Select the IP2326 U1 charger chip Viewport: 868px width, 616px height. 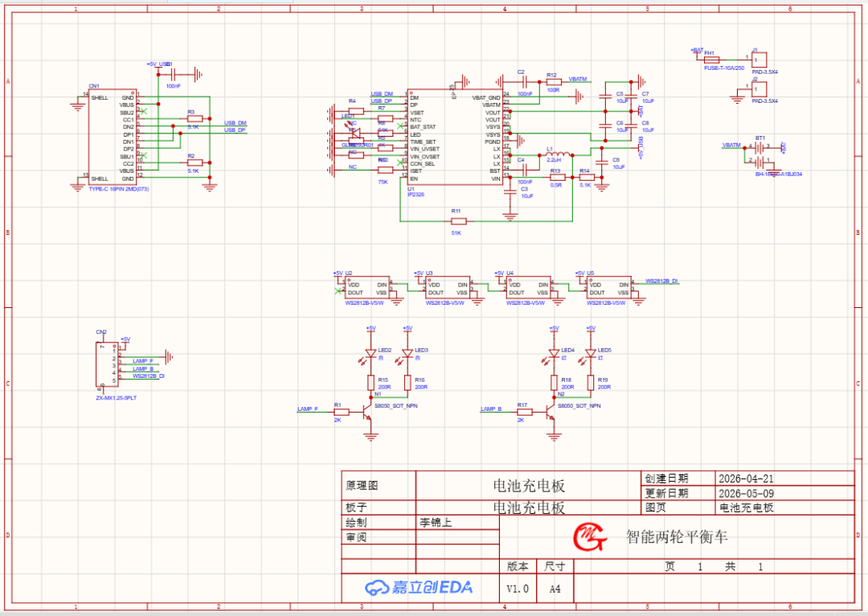(x=455, y=138)
